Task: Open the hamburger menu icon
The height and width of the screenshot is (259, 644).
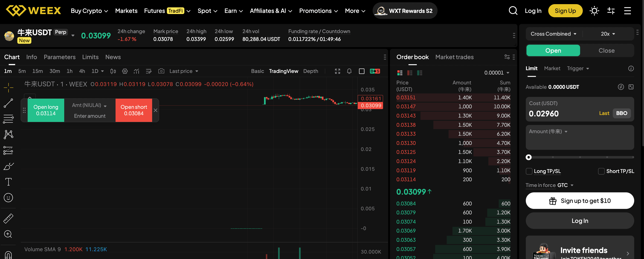Action: [627, 11]
